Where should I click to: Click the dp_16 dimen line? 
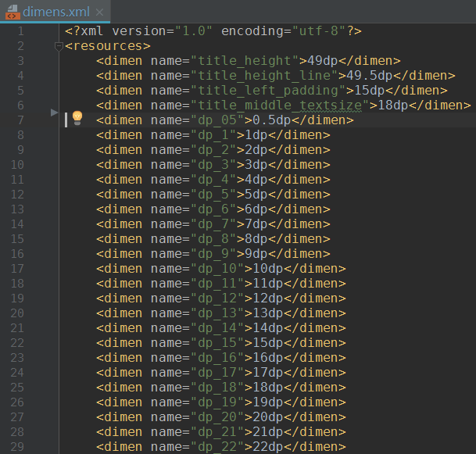[x=221, y=359]
